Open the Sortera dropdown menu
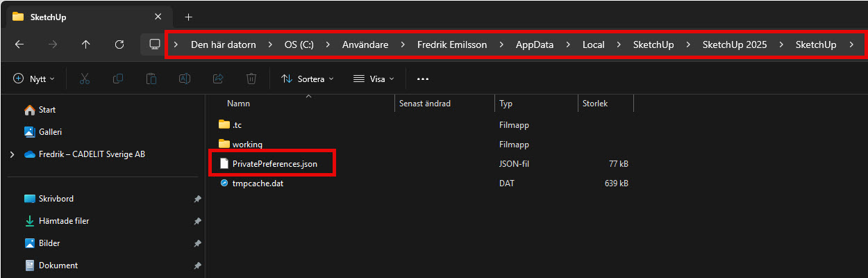The width and height of the screenshot is (868, 278). pyautogui.click(x=307, y=79)
